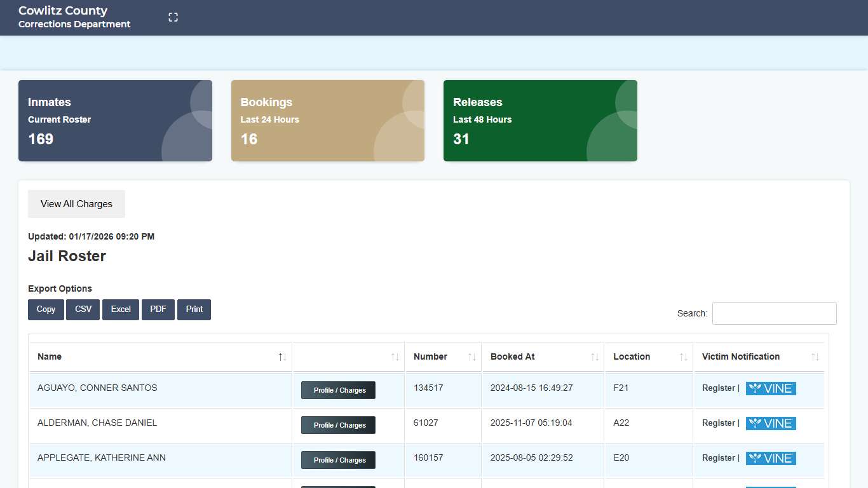Image resolution: width=868 pixels, height=488 pixels.
Task: Focus the roster Search input field
Action: (774, 313)
